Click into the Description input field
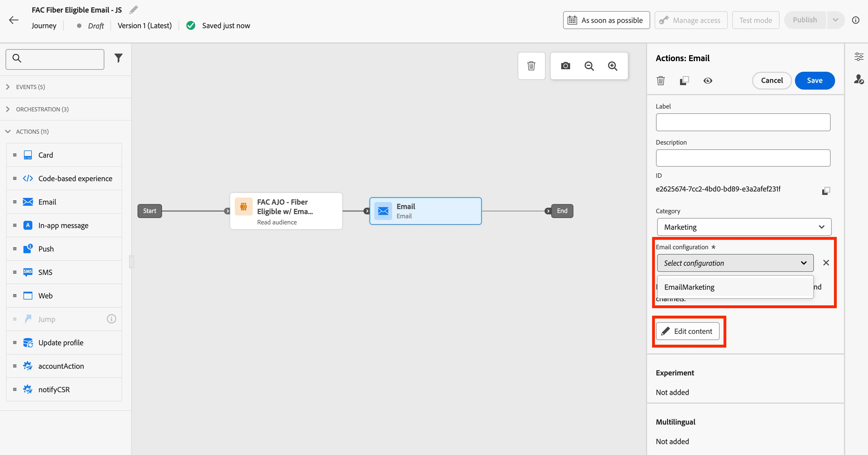The height and width of the screenshot is (455, 868). [x=743, y=158]
